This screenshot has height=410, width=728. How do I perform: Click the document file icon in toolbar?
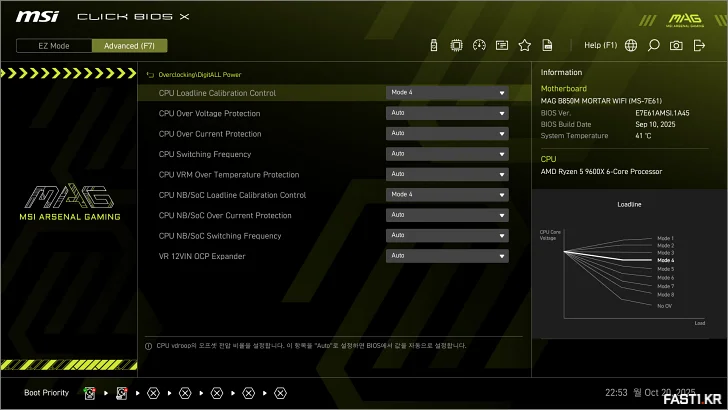[x=547, y=46]
